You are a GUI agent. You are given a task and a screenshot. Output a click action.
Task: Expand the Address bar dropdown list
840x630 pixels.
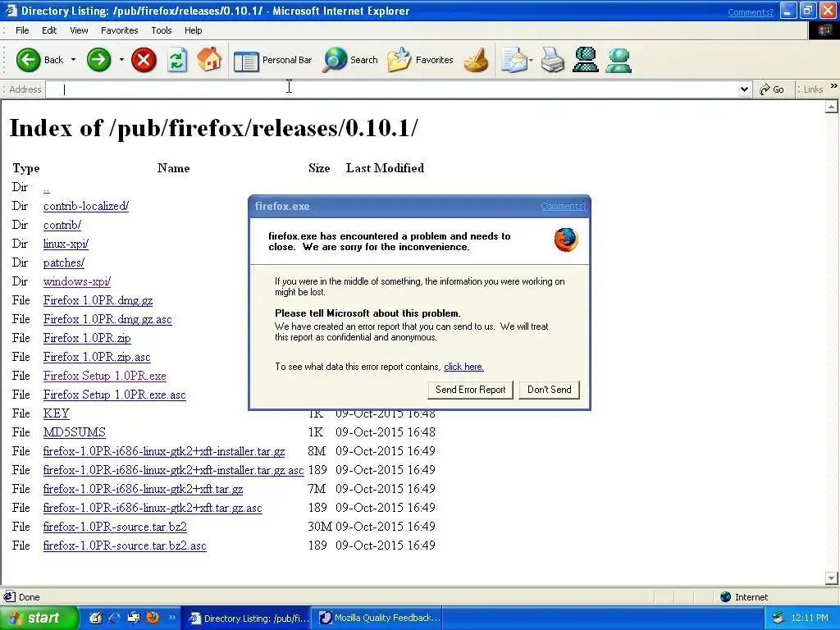pos(744,89)
